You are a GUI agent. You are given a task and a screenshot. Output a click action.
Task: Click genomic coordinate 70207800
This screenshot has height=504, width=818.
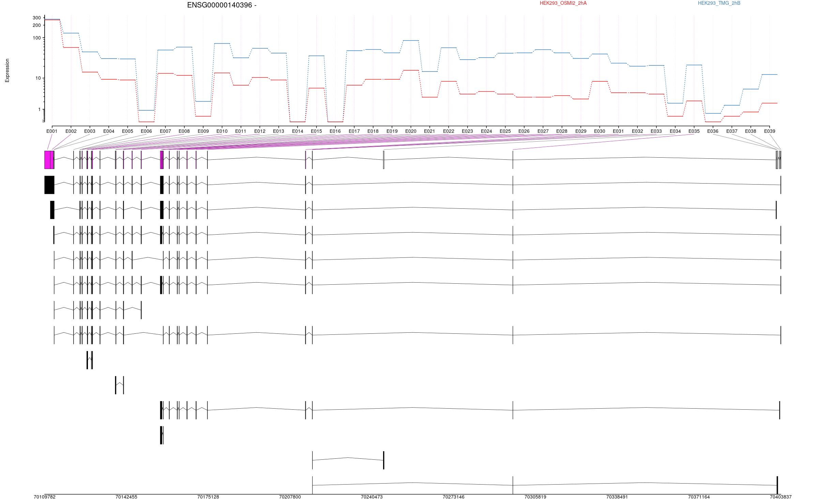tap(290, 497)
